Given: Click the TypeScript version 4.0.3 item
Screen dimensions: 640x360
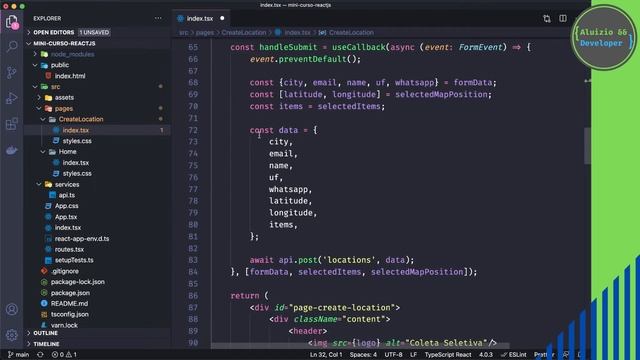Looking at the screenshot, I should (486, 355).
